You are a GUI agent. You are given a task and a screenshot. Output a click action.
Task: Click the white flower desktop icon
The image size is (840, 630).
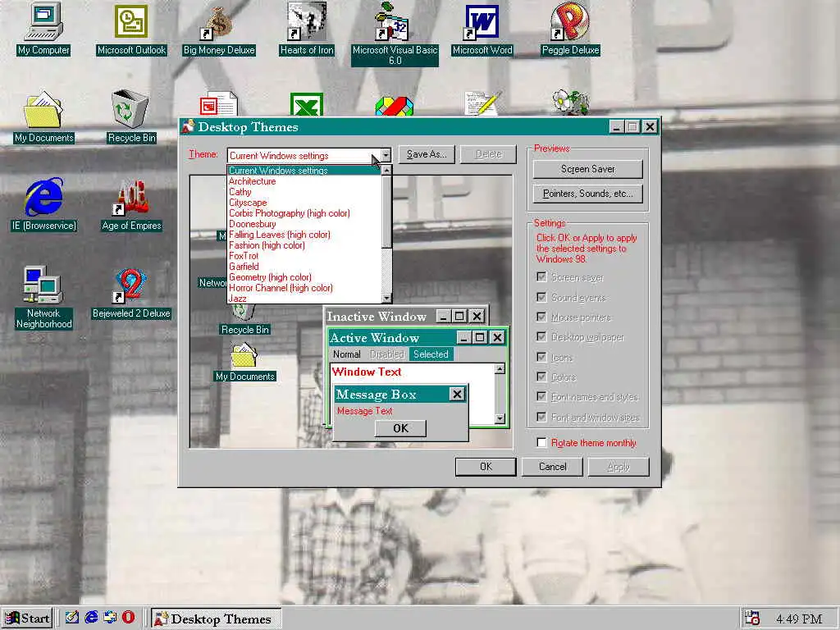(x=570, y=103)
